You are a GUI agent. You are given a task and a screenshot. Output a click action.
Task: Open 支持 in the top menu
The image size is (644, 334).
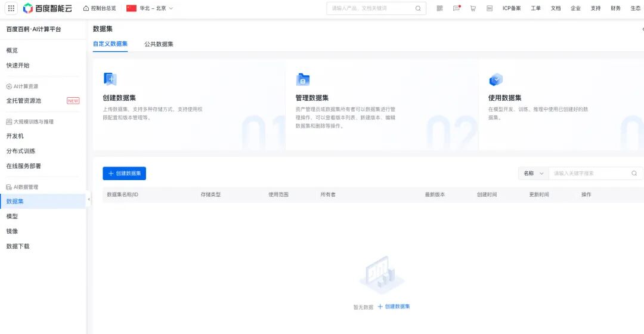(x=596, y=8)
